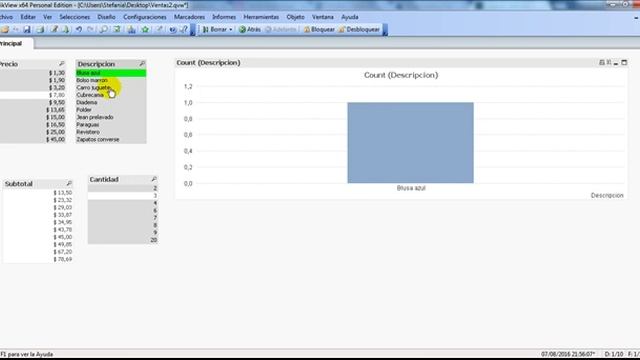Open the Marcadores menu
Viewport: 640px width, 360px height.
[x=189, y=17]
